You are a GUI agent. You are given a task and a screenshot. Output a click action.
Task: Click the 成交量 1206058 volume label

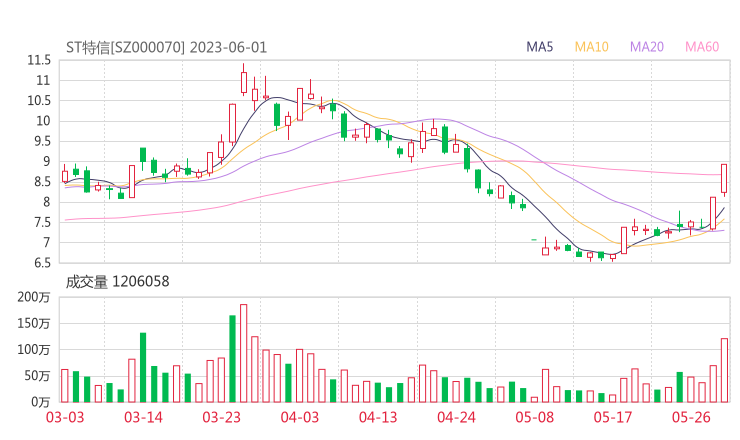click(x=117, y=282)
